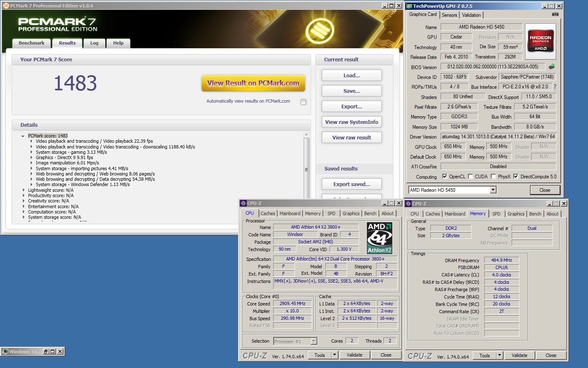This screenshot has width=588, height=368.
Task: Open Tools dropdown arrow in CPU-Z CPU window
Action: click(x=334, y=355)
